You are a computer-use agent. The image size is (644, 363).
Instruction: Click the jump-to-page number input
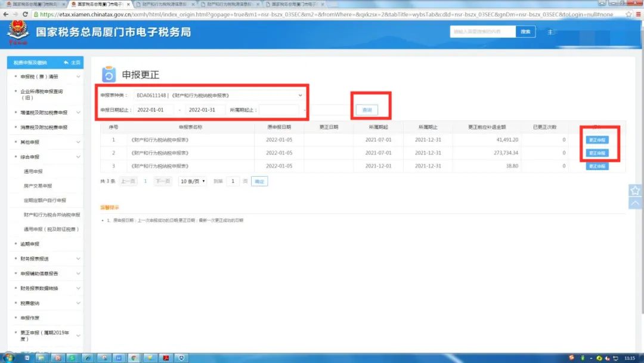tap(233, 181)
